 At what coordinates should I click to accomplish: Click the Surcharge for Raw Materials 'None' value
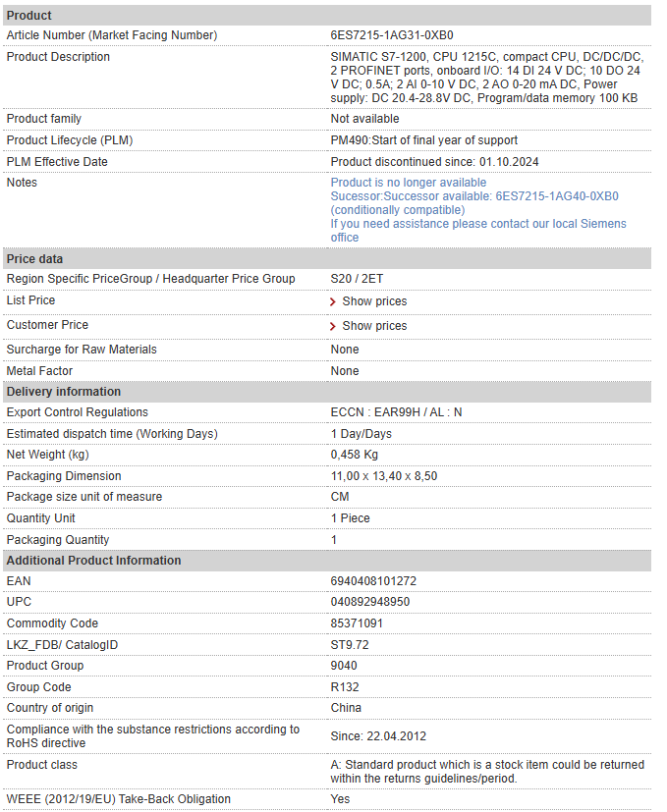tap(345, 350)
